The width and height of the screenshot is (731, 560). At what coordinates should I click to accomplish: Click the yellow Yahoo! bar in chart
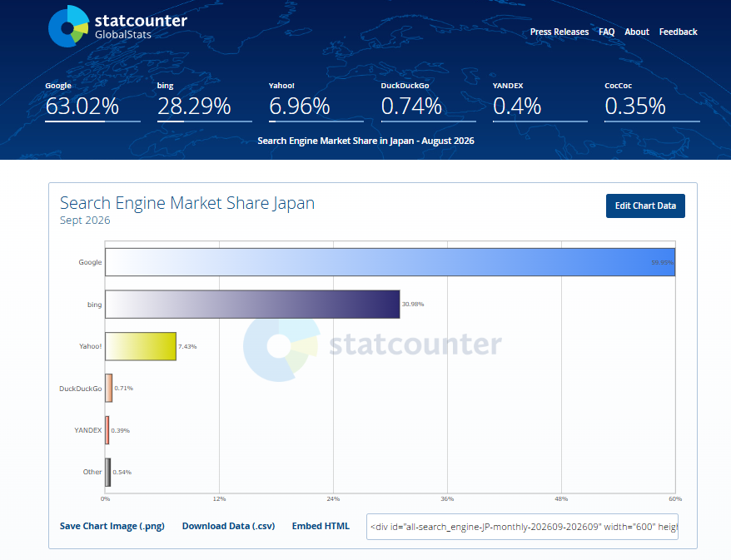click(x=141, y=346)
